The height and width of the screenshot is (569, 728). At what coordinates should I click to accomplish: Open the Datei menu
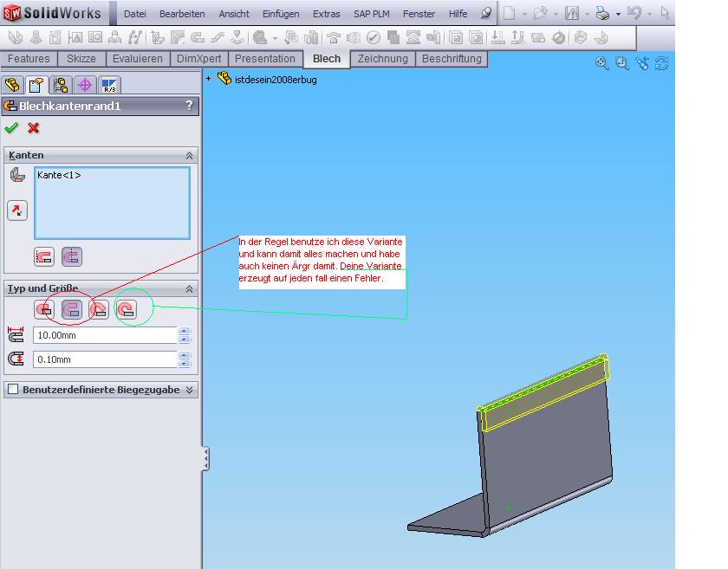point(134,14)
